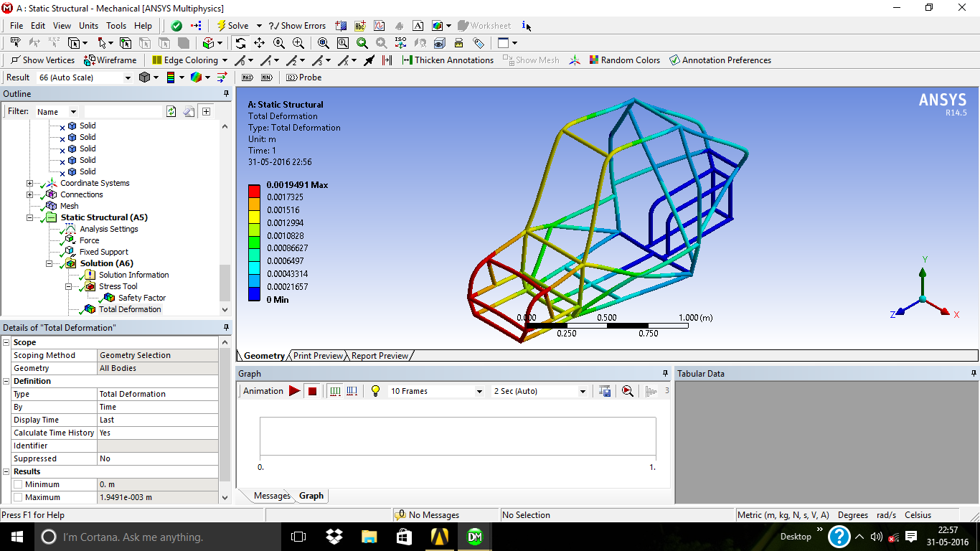Click the Outline refresh filter icon
Viewport: 980px width, 551px height.
click(171, 112)
